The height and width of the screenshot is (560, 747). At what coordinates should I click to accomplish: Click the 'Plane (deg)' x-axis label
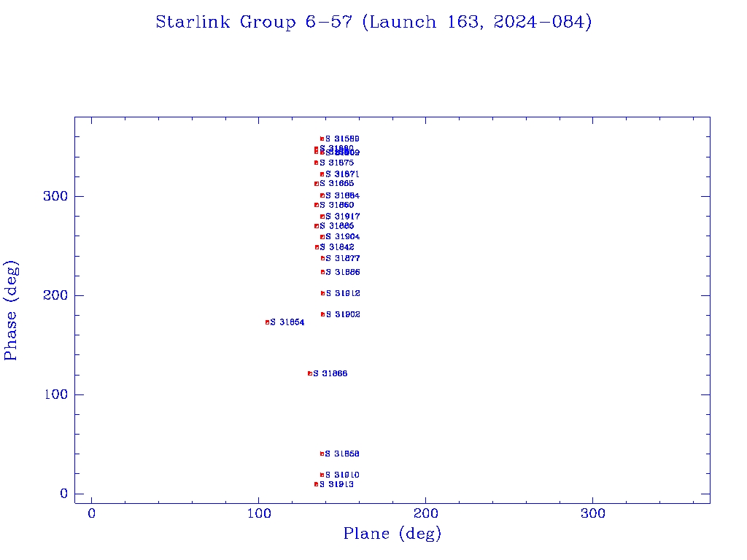pyautogui.click(x=392, y=534)
